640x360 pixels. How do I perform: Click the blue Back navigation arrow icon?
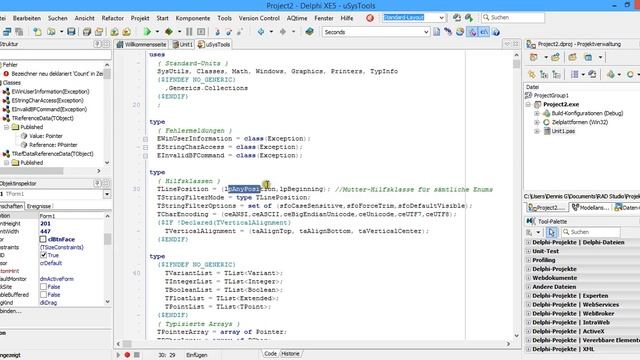click(x=261, y=31)
